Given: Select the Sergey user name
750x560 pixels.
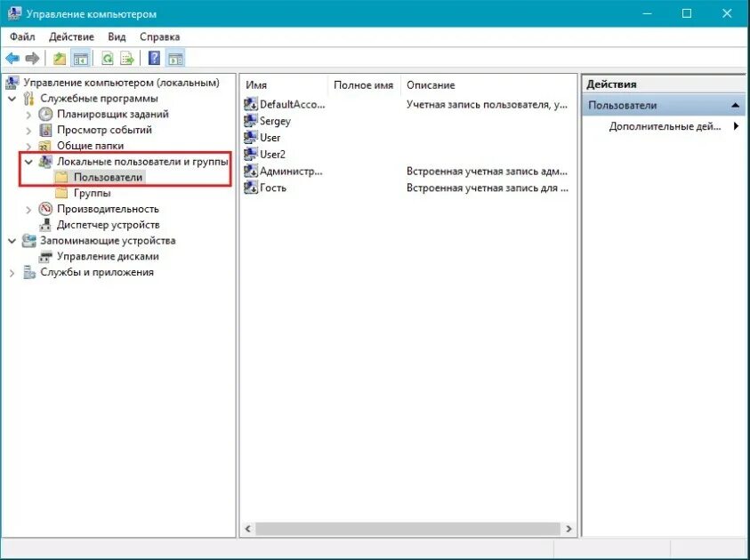Looking at the screenshot, I should 275,121.
